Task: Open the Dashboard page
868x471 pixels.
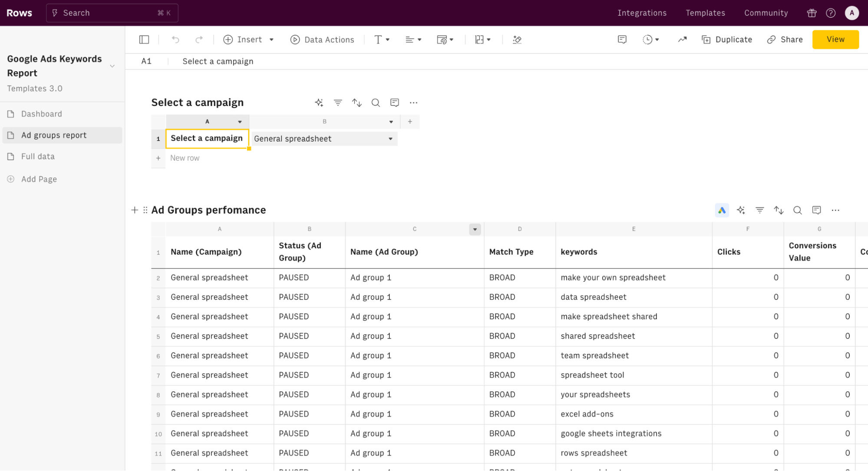Action: 41,113
